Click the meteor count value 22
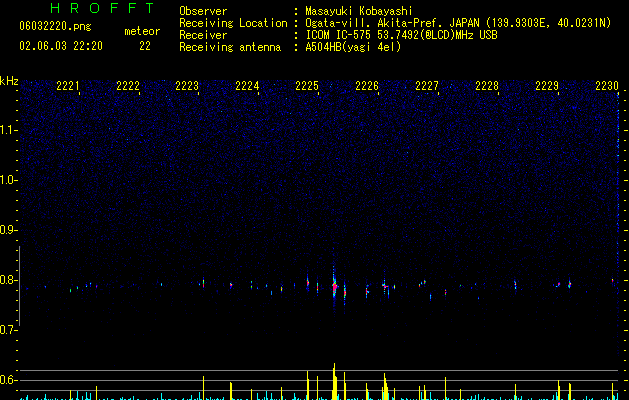This screenshot has height=400, width=629. [145, 46]
